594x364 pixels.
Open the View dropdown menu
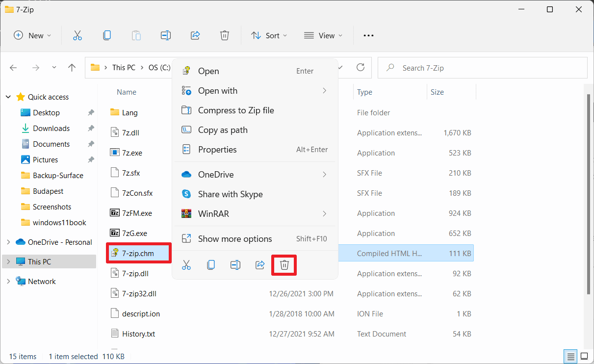coord(323,35)
